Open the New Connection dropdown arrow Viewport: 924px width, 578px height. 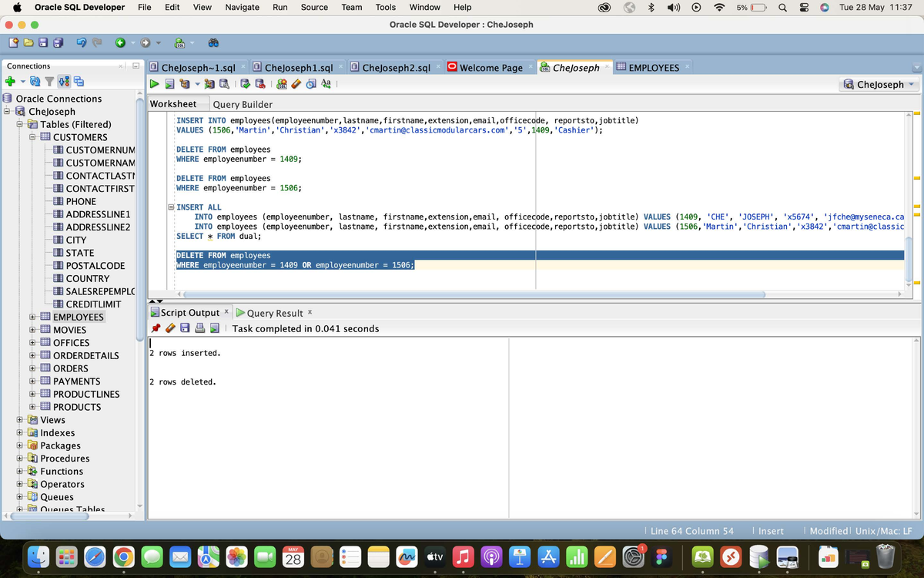[23, 82]
